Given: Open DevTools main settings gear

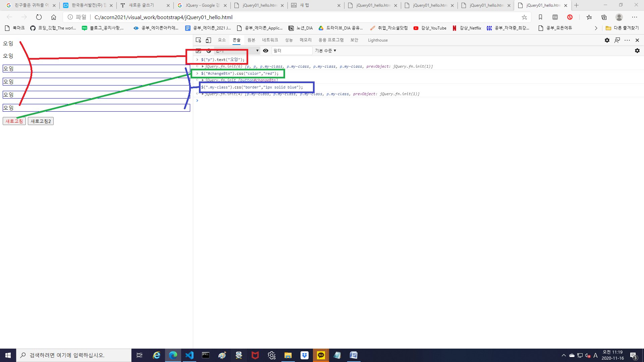Looking at the screenshot, I should point(607,40).
